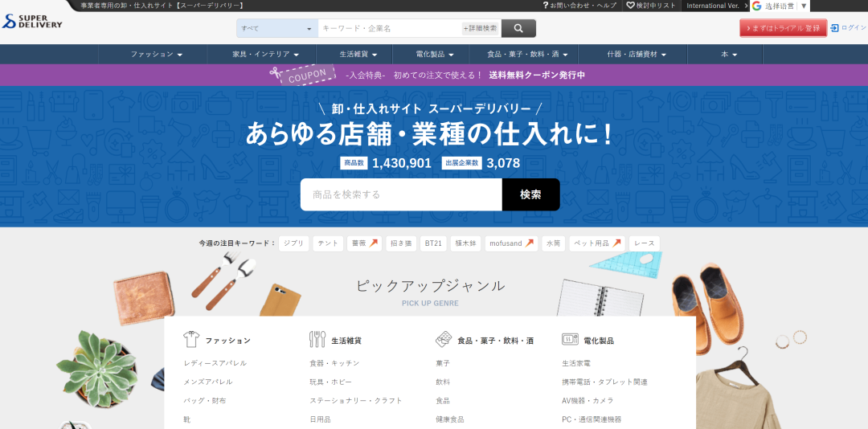Open the 本 navigation menu
This screenshot has height=429, width=868.
pos(729,55)
